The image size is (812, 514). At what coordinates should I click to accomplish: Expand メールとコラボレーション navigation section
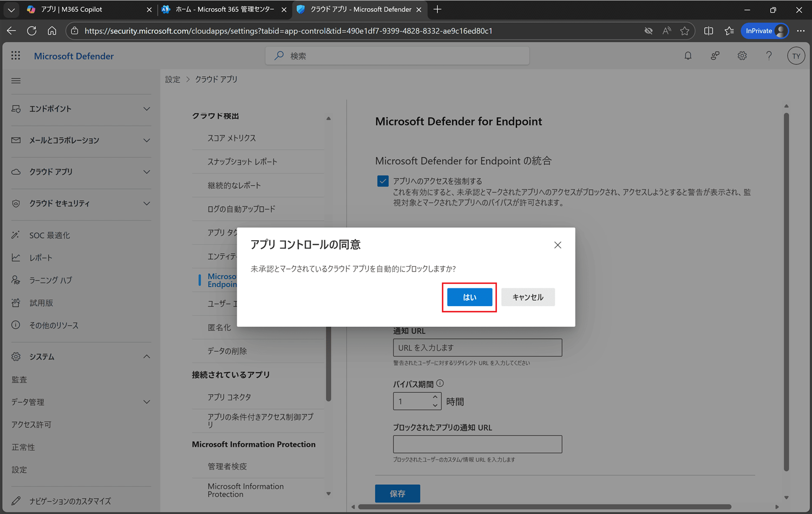147,140
